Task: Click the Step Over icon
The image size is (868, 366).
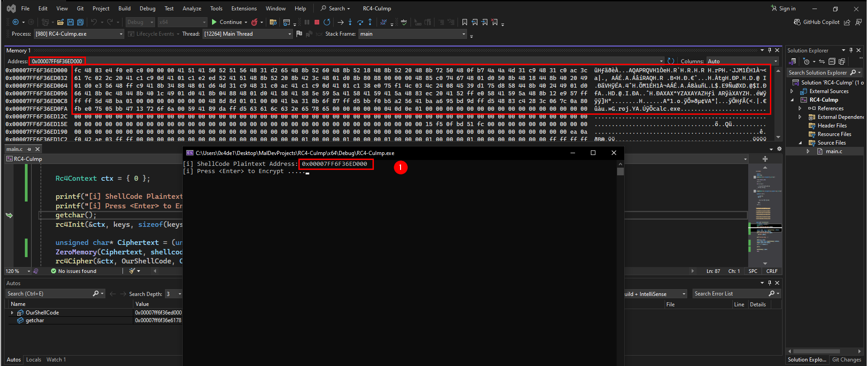Action: coord(360,22)
